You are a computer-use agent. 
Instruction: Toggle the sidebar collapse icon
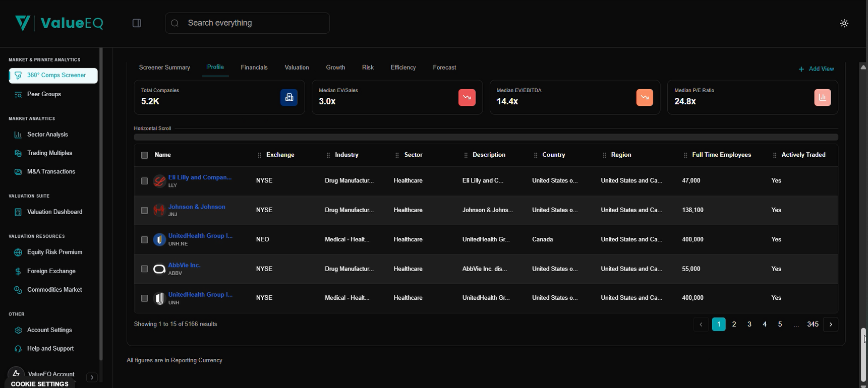[137, 23]
